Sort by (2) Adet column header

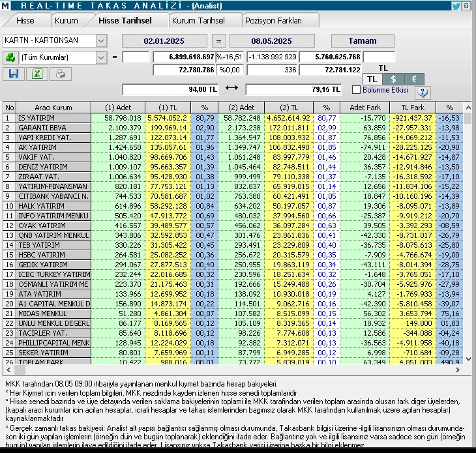point(241,108)
